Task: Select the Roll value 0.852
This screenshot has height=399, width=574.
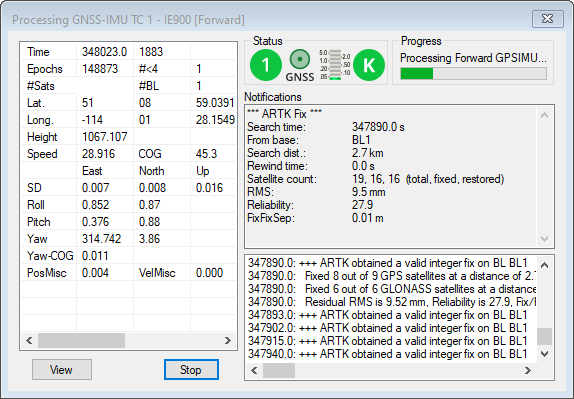Action: click(95, 205)
